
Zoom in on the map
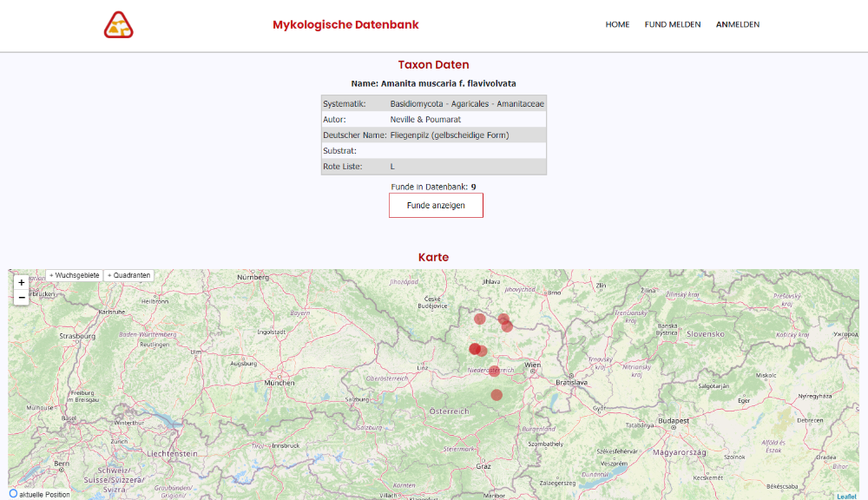[x=22, y=282]
